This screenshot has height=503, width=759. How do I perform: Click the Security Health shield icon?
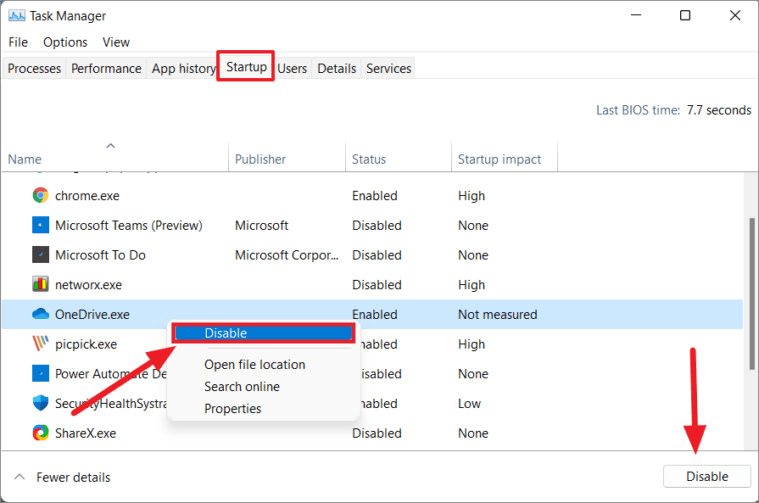click(x=41, y=404)
